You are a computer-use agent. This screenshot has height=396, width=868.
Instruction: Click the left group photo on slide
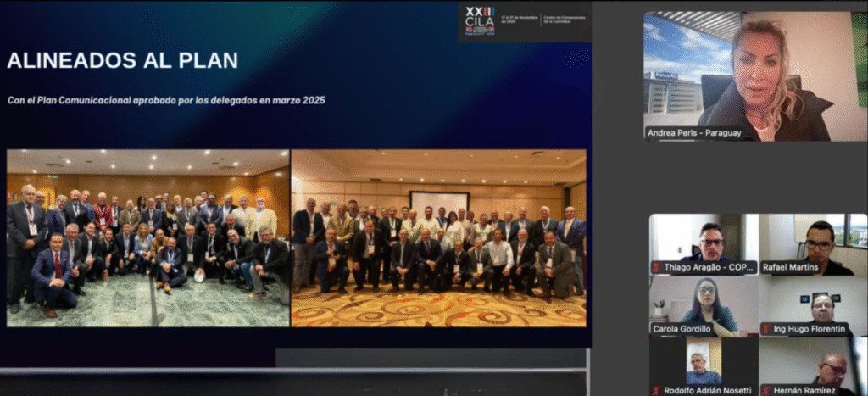point(148,237)
